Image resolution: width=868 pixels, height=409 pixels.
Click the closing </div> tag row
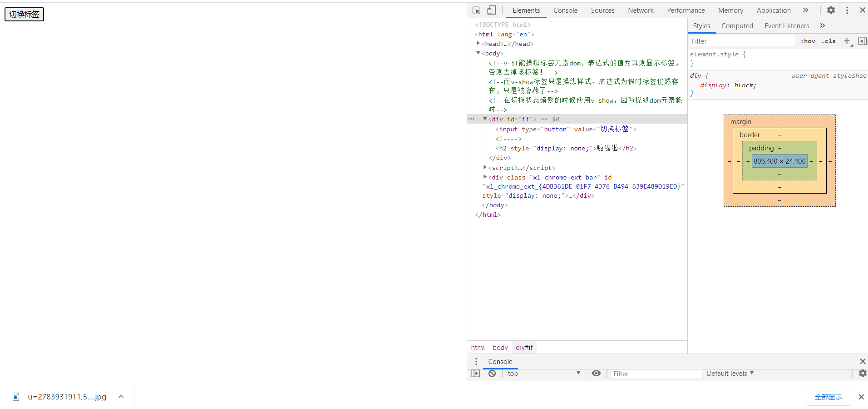pyautogui.click(x=499, y=158)
